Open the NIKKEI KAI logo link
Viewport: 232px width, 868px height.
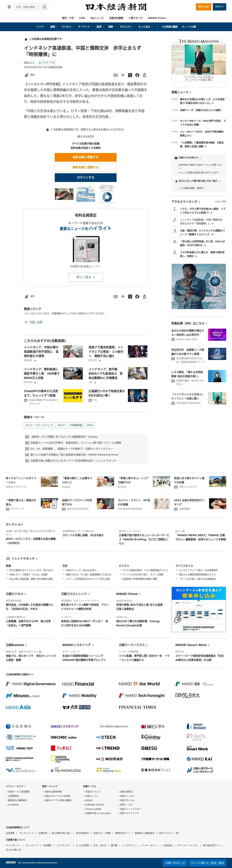tap(199, 759)
